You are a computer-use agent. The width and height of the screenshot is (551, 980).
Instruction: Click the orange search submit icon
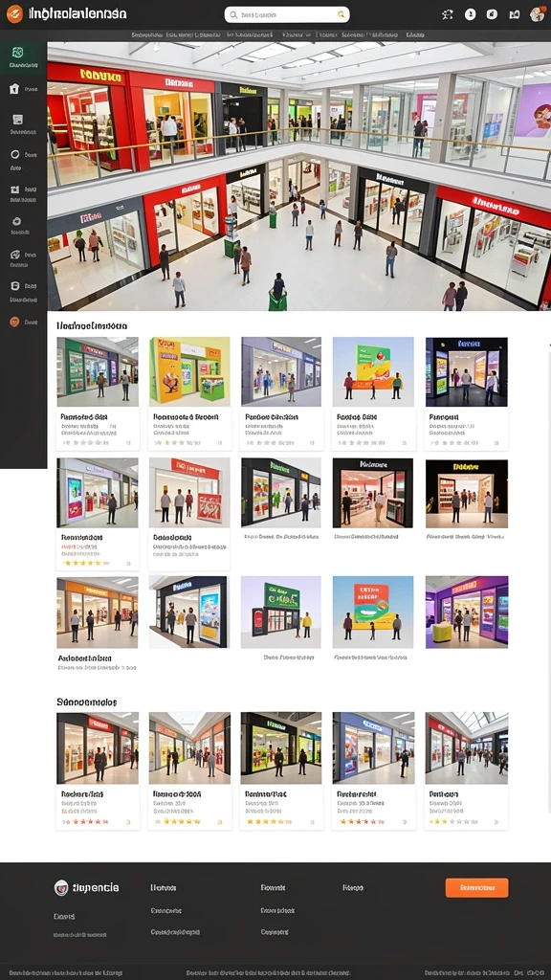click(x=342, y=14)
